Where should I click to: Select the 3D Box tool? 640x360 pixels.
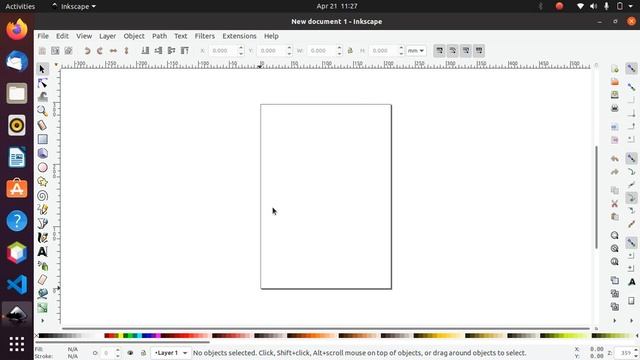[x=42, y=153]
